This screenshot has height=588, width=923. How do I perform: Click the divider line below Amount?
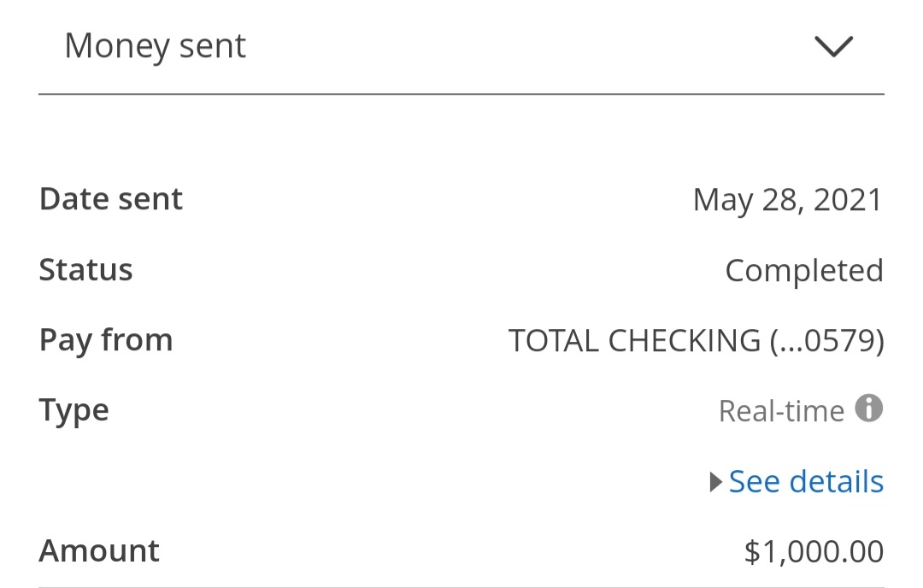461,586
